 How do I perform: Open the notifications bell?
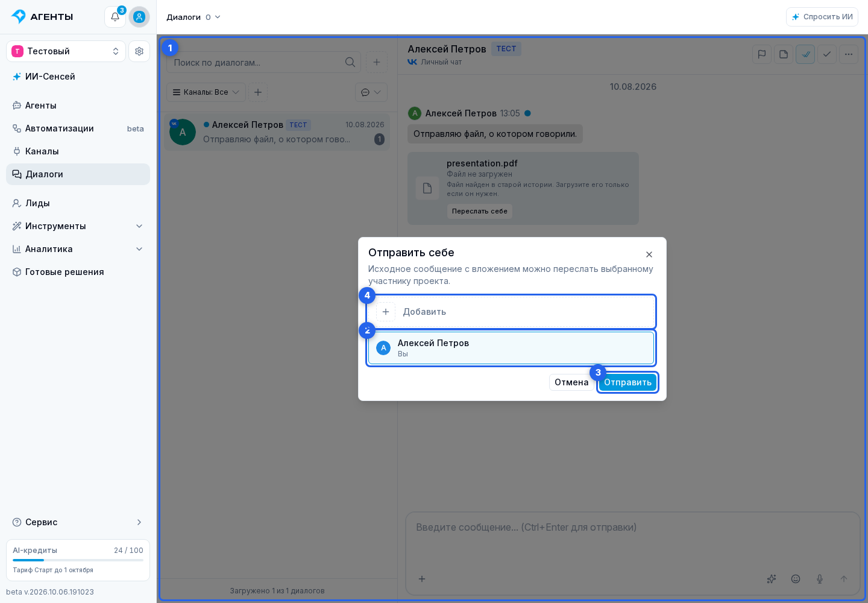115,17
